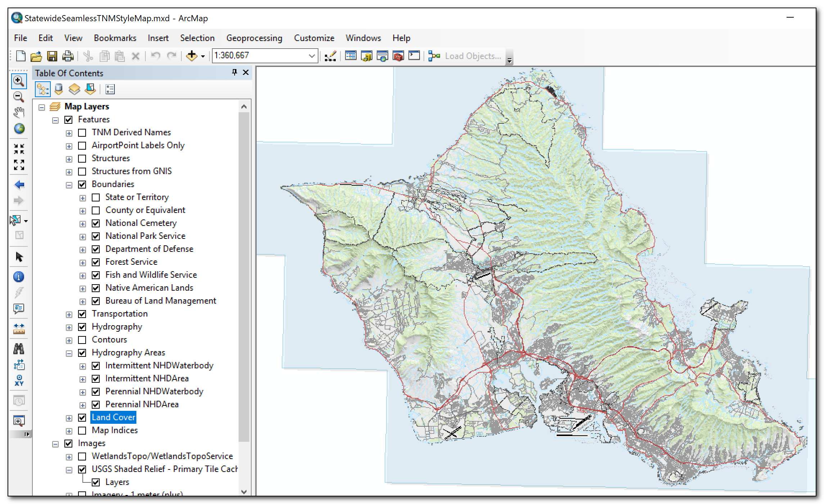Click the Full Extent globe icon
The height and width of the screenshot is (504, 824).
point(19,128)
